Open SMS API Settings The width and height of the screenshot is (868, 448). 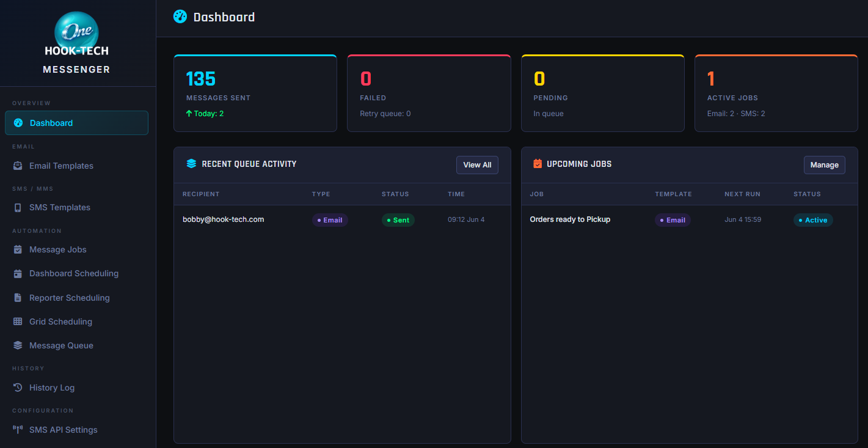click(76, 430)
